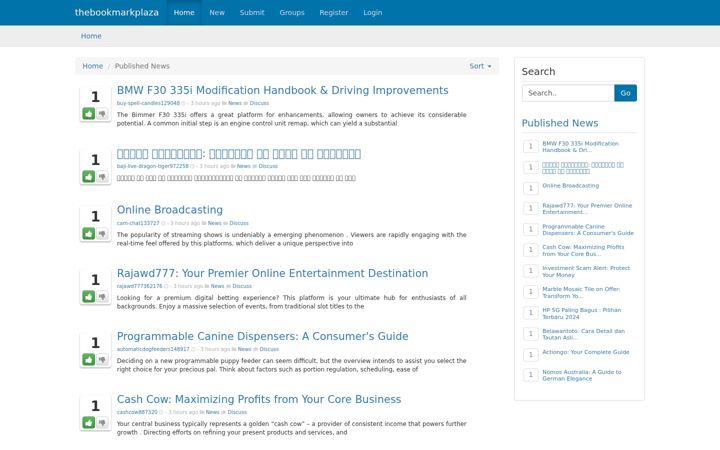The height and width of the screenshot is (450, 720).
Task: Focus the Search input field
Action: [x=568, y=93]
